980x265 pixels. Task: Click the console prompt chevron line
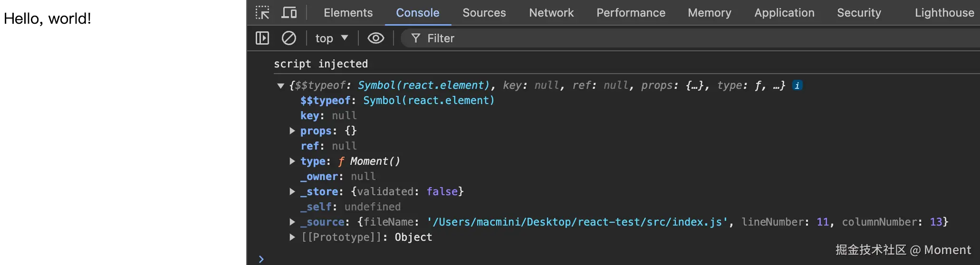380,259
